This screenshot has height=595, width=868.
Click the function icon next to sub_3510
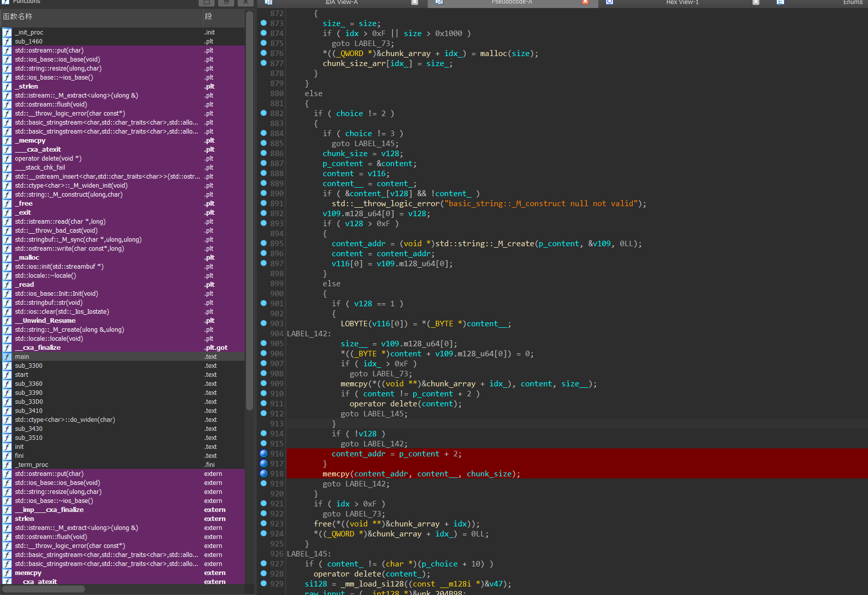8,438
